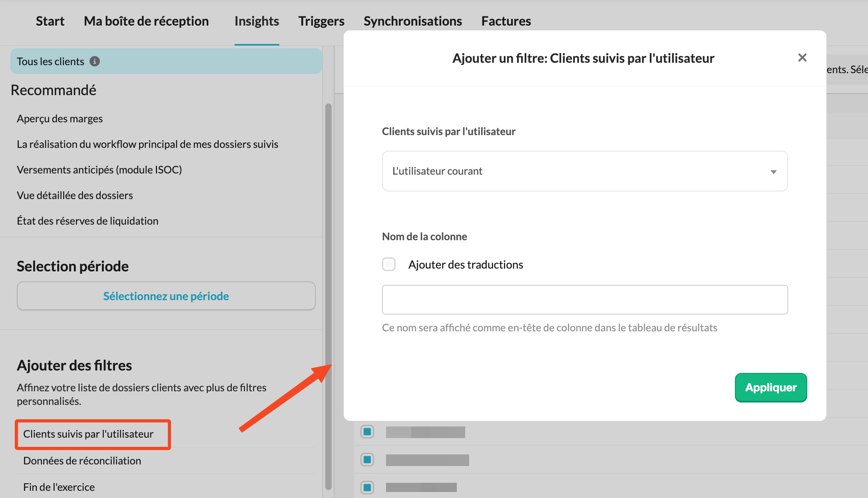
Task: Click the dropdown arrow in user selector
Action: click(773, 172)
